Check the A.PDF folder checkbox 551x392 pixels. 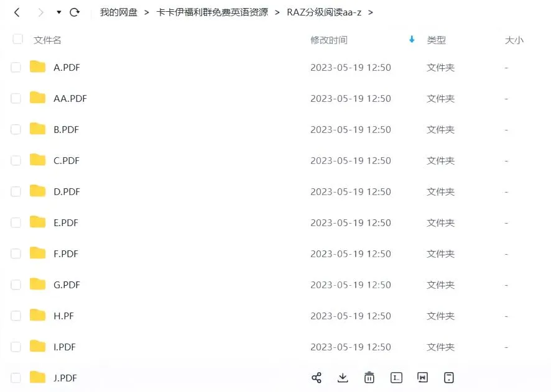(16, 67)
